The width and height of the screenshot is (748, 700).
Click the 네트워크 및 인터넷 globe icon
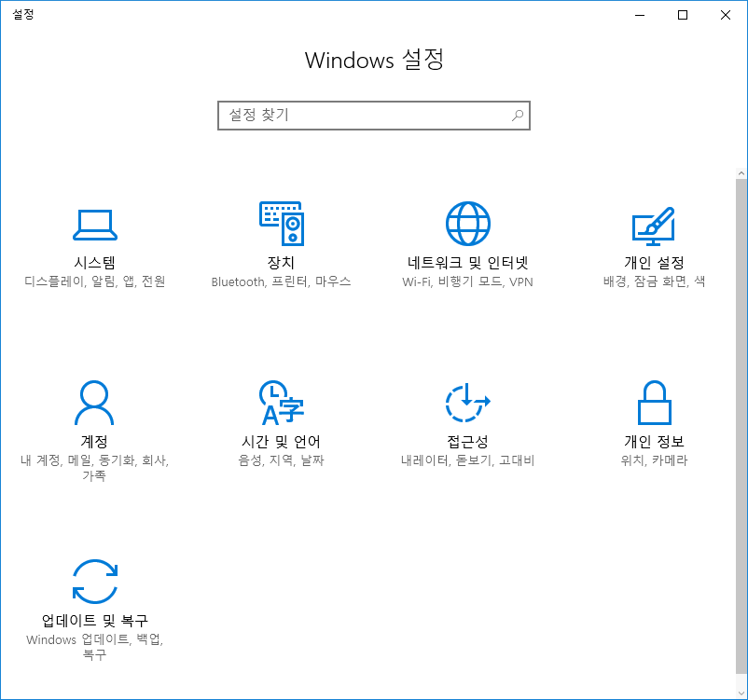point(467,224)
